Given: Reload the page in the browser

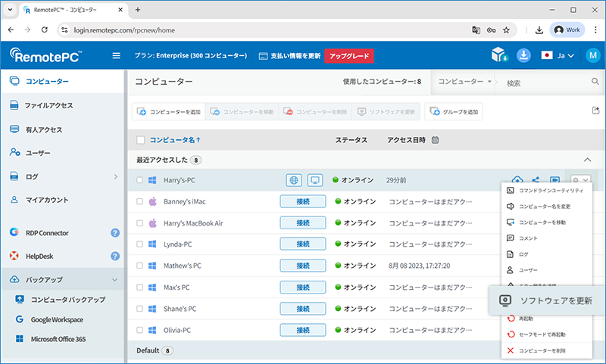Looking at the screenshot, I should pyautogui.click(x=45, y=30).
